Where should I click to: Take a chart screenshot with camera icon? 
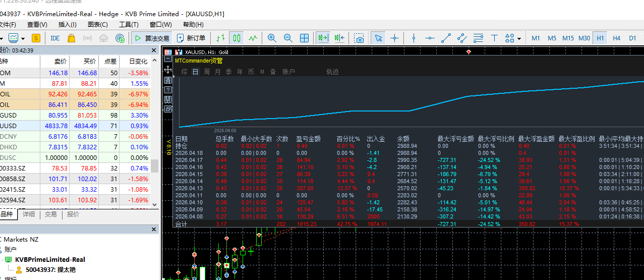[359, 38]
